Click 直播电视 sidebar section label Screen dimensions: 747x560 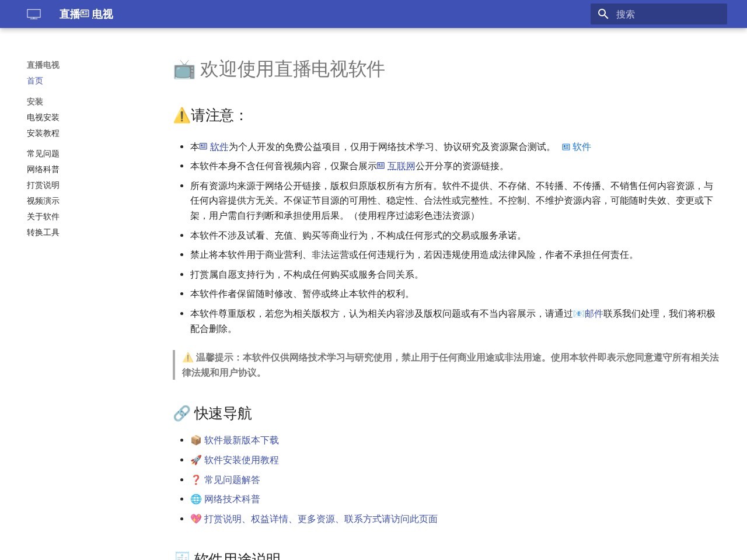tap(43, 65)
